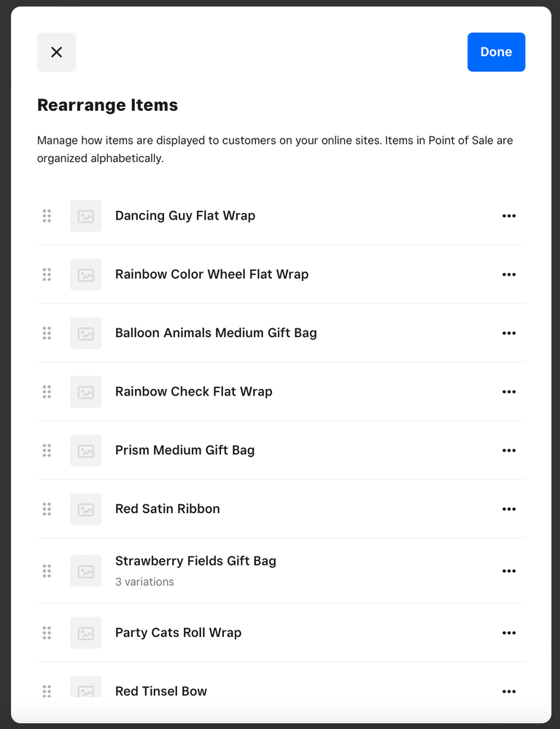Close the Rearrange Items dialog
The height and width of the screenshot is (729, 560).
56,53
